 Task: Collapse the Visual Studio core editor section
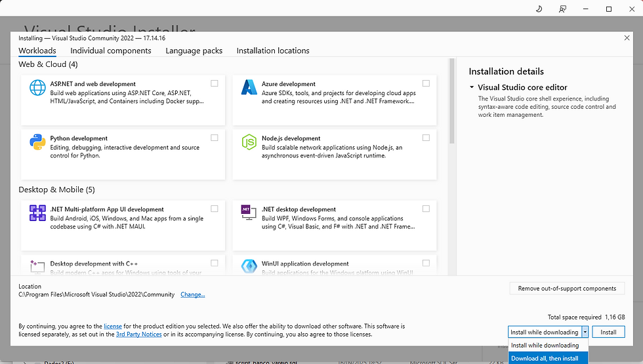[472, 87]
